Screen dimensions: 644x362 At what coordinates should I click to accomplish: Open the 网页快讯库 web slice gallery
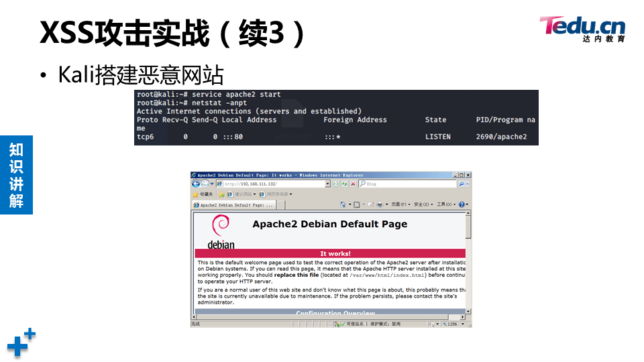[x=276, y=194]
